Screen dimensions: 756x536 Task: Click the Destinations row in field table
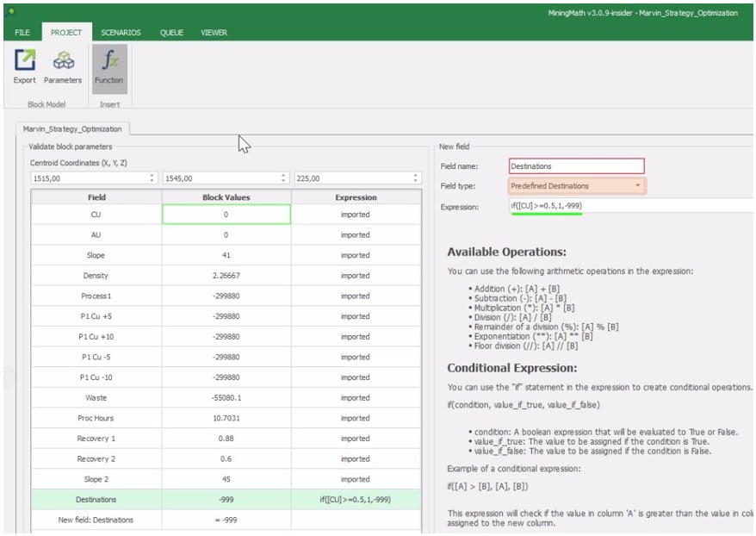click(96, 499)
